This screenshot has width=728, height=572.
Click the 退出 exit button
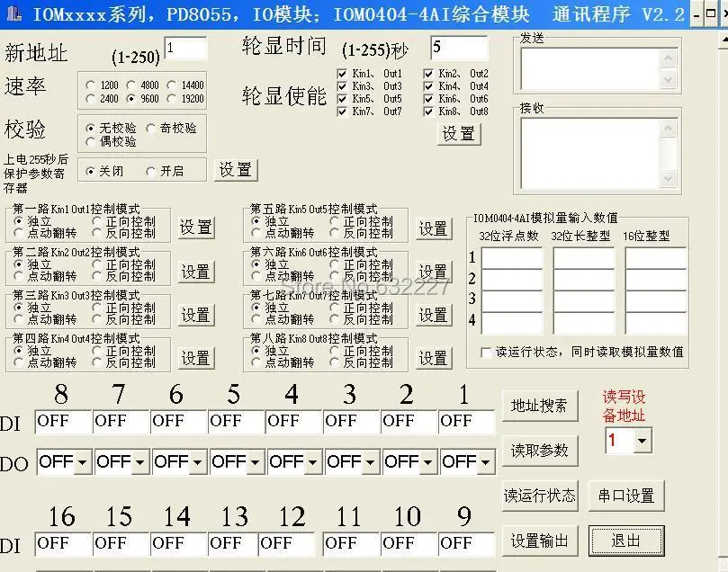pyautogui.click(x=626, y=541)
